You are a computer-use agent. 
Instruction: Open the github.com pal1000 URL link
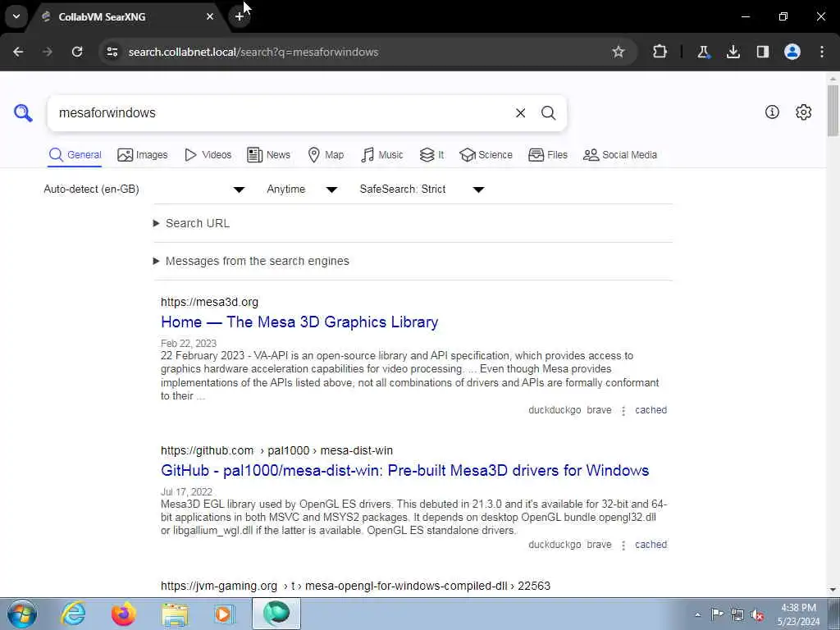tap(276, 450)
